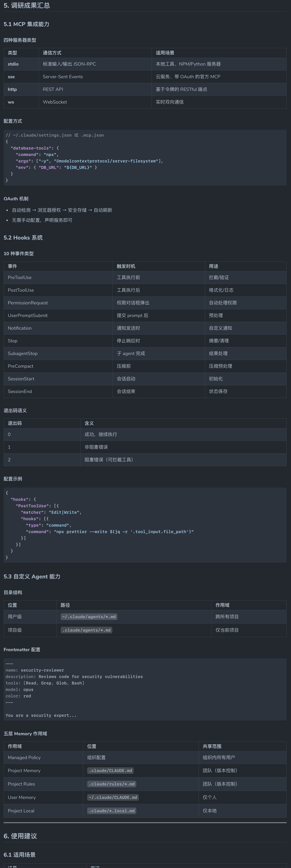Click the 'PermissionRequest' event cell
Viewport: 291px width, 868px height.
tap(28, 303)
